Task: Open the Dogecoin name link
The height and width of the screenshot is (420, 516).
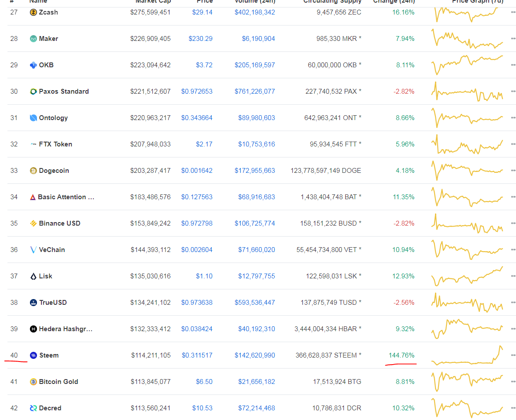Action: (54, 171)
